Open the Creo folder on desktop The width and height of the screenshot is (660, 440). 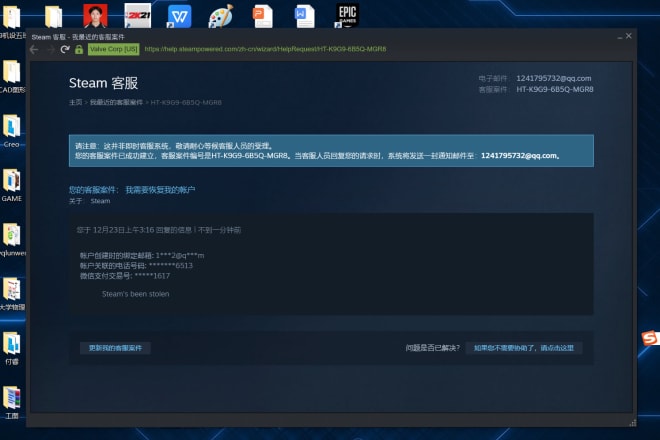click(x=11, y=131)
